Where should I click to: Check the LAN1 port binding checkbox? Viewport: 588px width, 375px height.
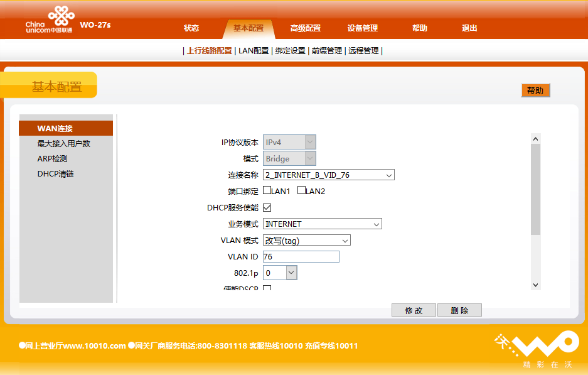coord(267,190)
